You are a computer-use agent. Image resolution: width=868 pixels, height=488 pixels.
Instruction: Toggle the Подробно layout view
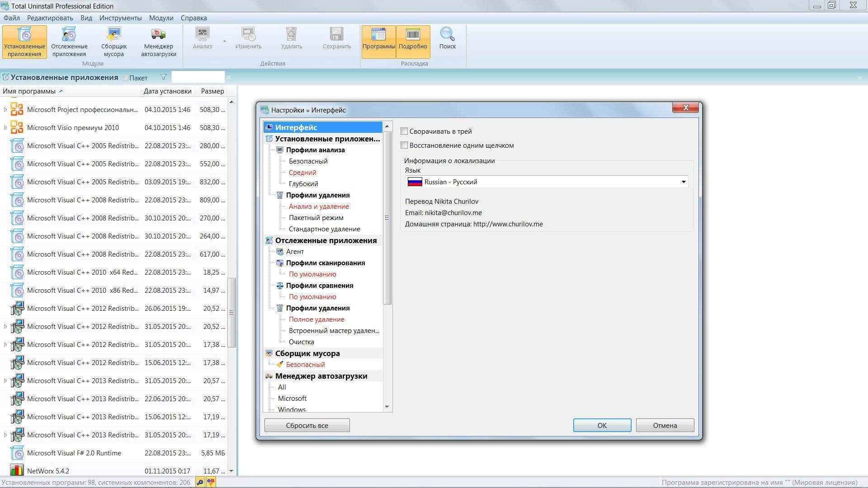(x=413, y=42)
